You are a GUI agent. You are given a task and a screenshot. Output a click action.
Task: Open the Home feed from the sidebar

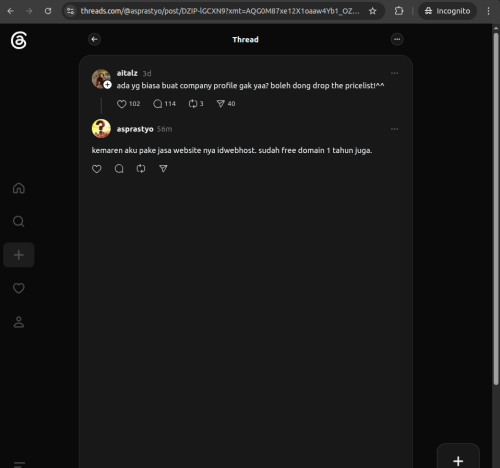(x=19, y=188)
